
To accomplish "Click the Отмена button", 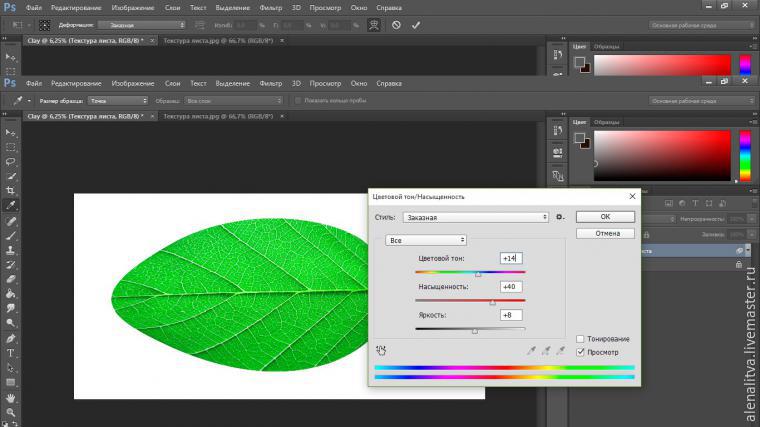I will click(x=607, y=233).
